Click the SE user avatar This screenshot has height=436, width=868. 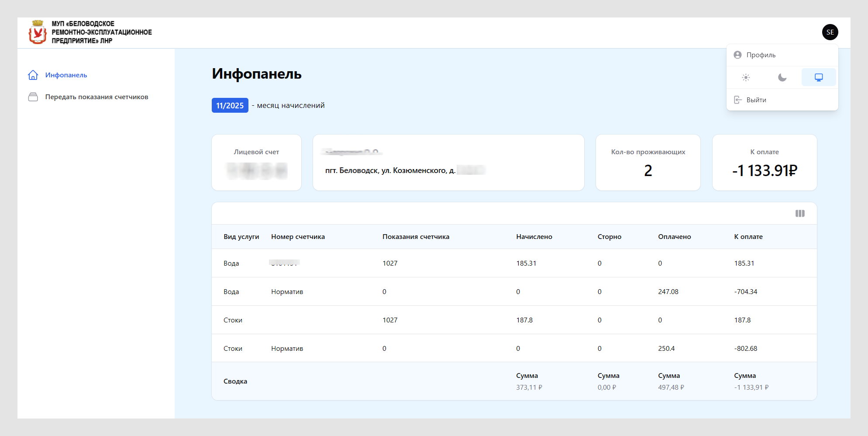[830, 32]
